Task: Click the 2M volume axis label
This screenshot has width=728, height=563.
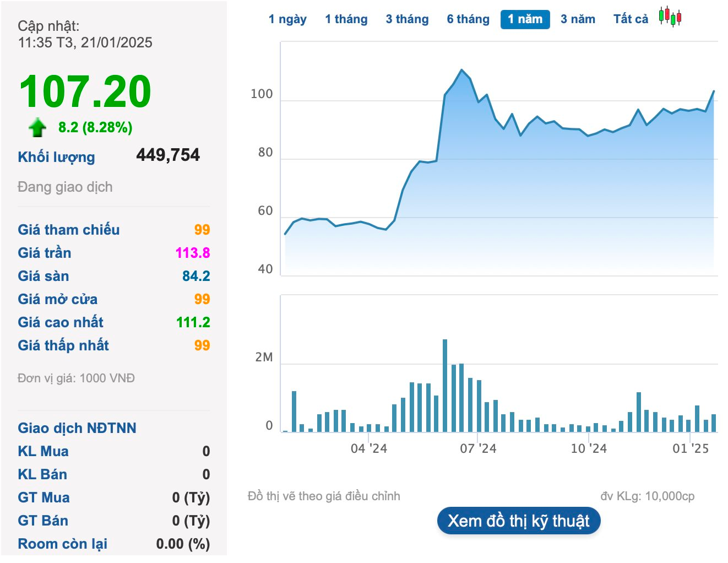Action: pos(264,358)
